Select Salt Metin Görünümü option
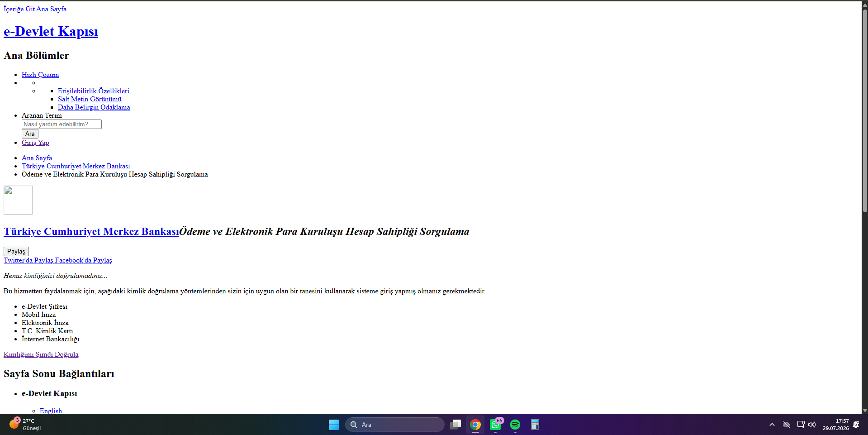This screenshot has height=435, width=868. point(90,99)
